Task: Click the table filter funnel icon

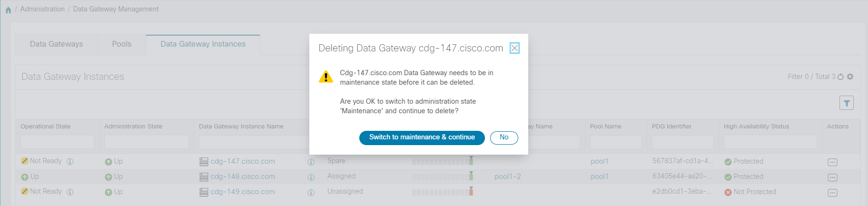Action: [847, 103]
